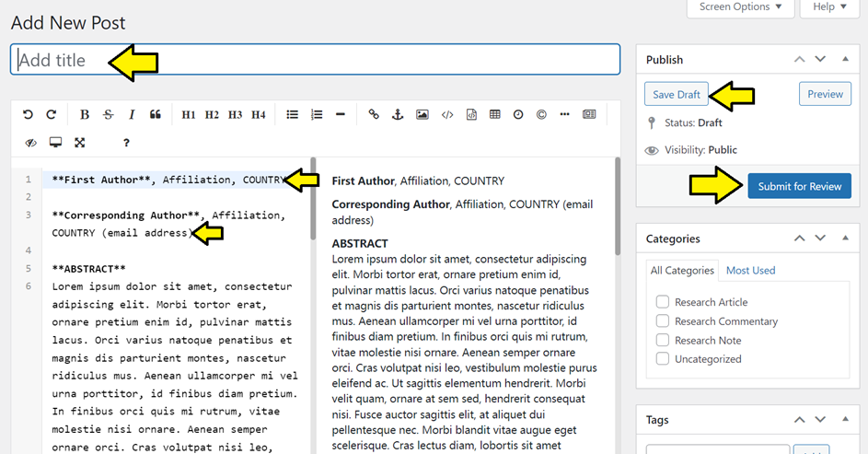Insert a hyperlink with chain icon
This screenshot has height=454, width=868.
(374, 114)
